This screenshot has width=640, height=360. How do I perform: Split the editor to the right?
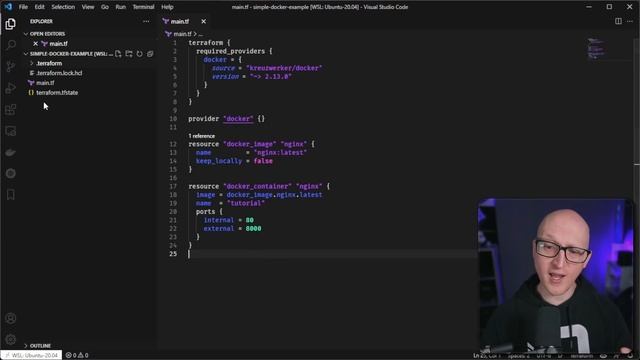[618, 21]
